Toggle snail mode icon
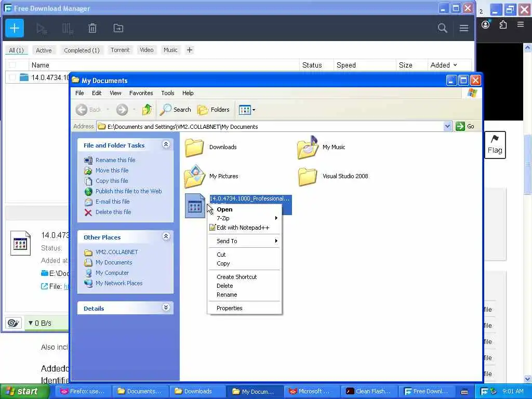532x399 pixels. click(13, 323)
